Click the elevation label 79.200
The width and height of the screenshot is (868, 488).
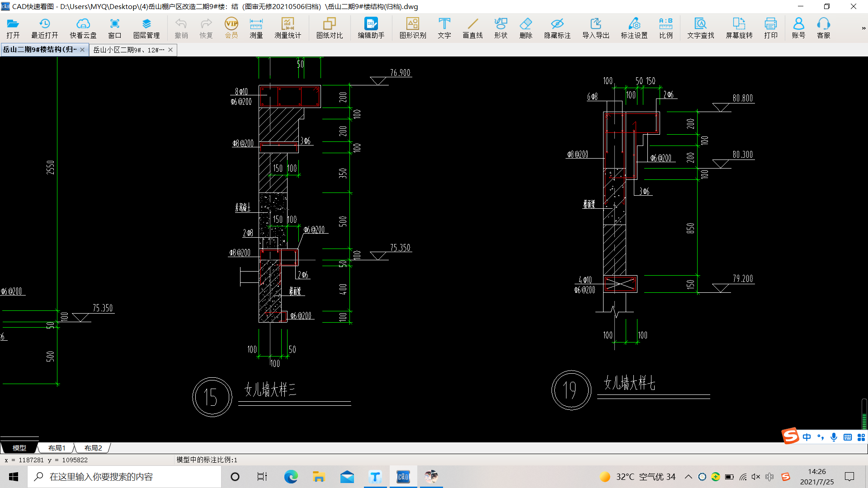[x=743, y=278]
